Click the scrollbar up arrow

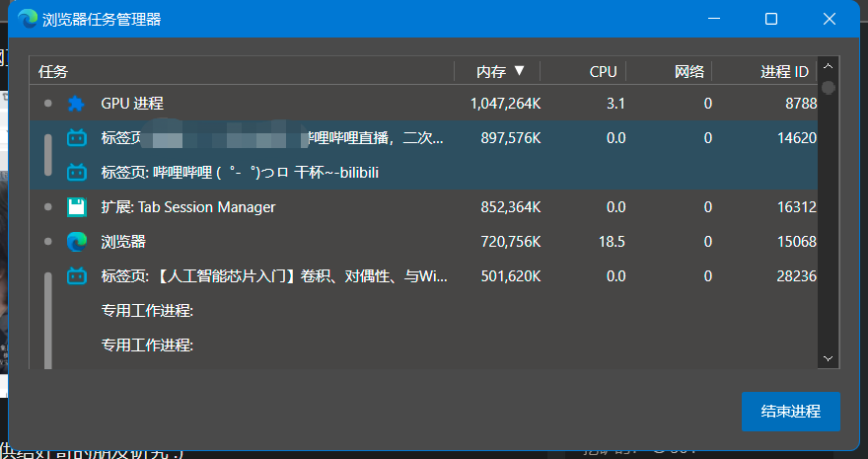829,66
